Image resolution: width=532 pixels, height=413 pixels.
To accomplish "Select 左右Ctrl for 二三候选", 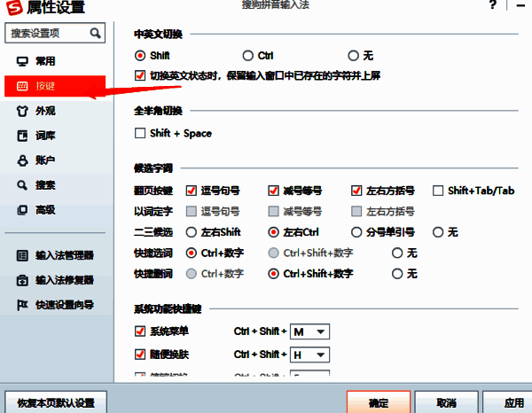I will click(273, 232).
